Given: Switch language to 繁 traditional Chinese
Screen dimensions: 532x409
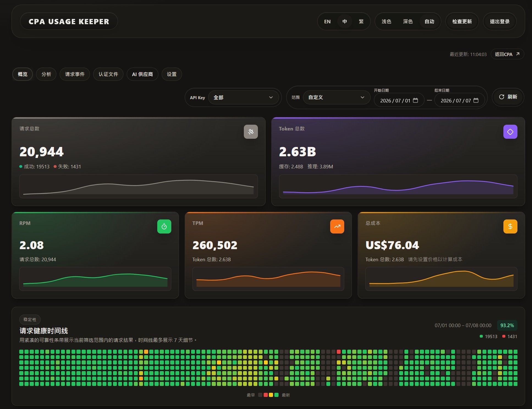Looking at the screenshot, I should [361, 21].
